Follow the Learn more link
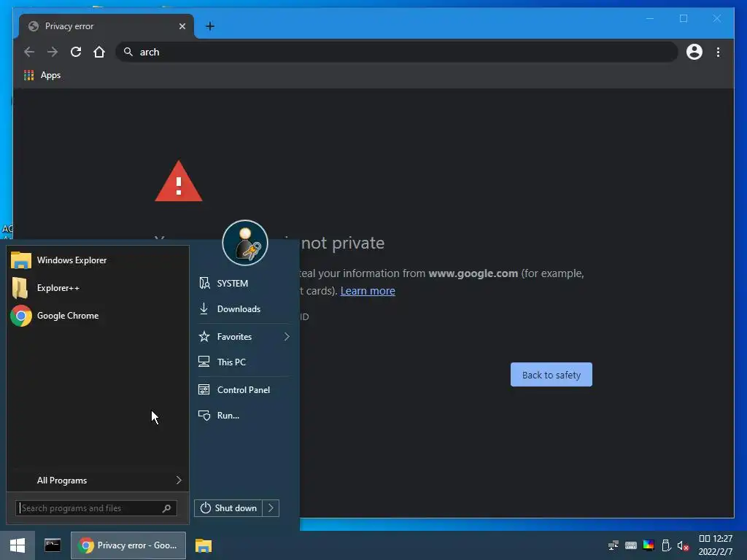This screenshot has height=560, width=747. pyautogui.click(x=368, y=291)
